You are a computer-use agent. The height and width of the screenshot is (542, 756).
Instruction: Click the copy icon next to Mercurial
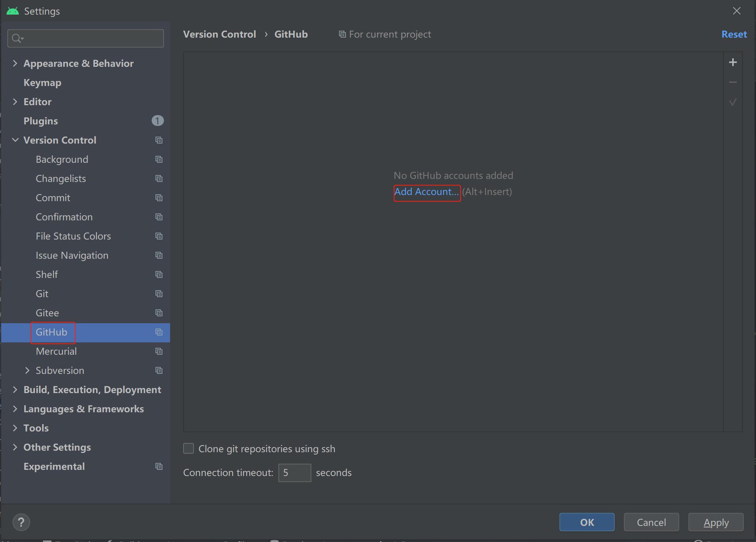158,351
